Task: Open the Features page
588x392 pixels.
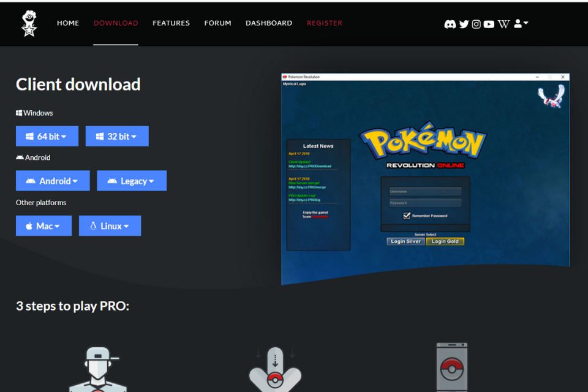Action: tap(171, 23)
